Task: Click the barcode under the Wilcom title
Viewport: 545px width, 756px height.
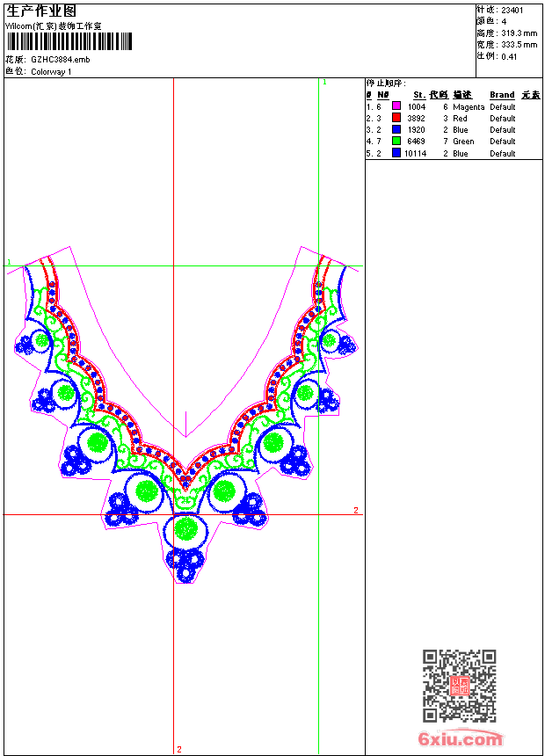Action: click(69, 41)
